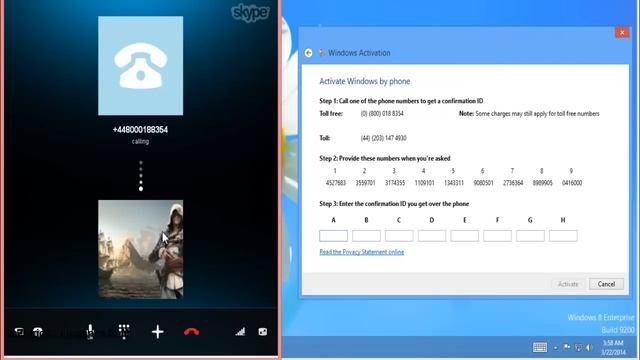Open call quality signal bars icon
The height and width of the screenshot is (360, 640).
240,331
